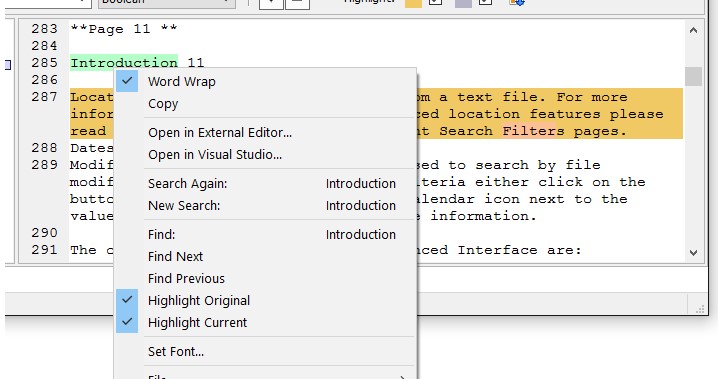This screenshot has width=718, height=379.
Task: Toggle Highlight Current in context menu
Action: tap(266, 322)
